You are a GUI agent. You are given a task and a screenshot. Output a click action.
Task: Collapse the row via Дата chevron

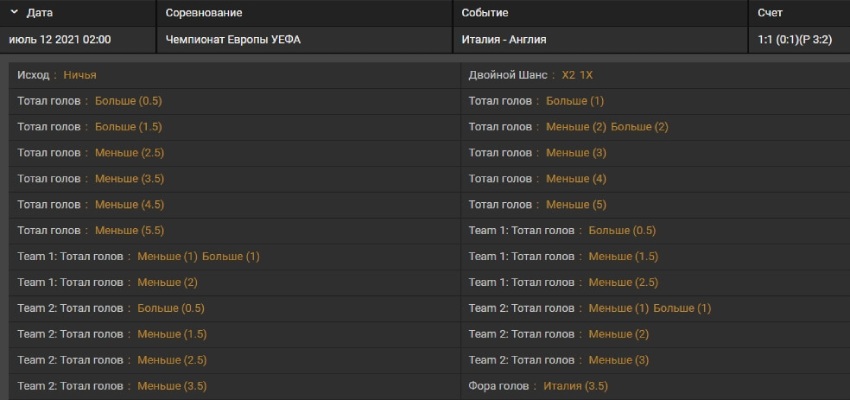15,12
